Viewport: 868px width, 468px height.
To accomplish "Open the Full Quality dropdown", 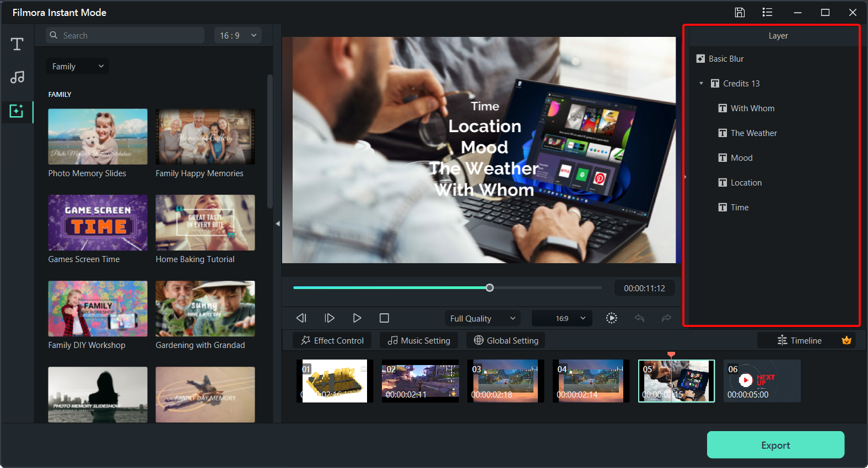I will click(x=483, y=318).
